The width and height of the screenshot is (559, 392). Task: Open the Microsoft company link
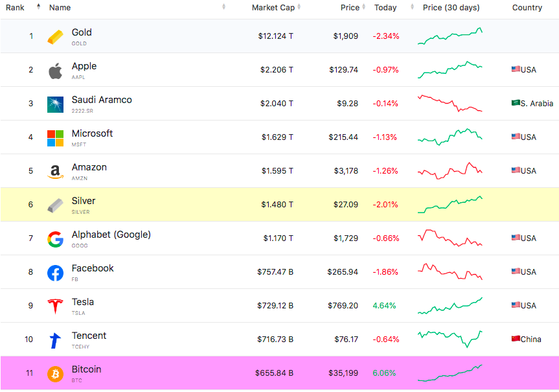[x=92, y=133]
